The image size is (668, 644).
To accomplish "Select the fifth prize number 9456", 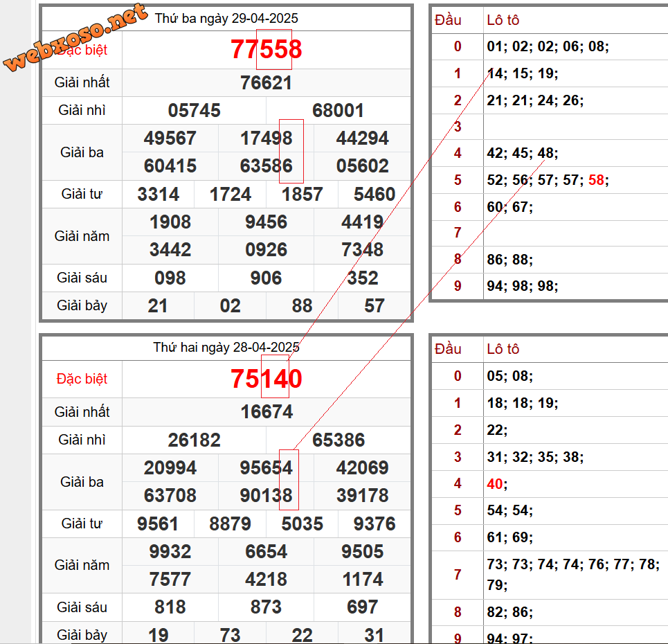I will [x=267, y=222].
